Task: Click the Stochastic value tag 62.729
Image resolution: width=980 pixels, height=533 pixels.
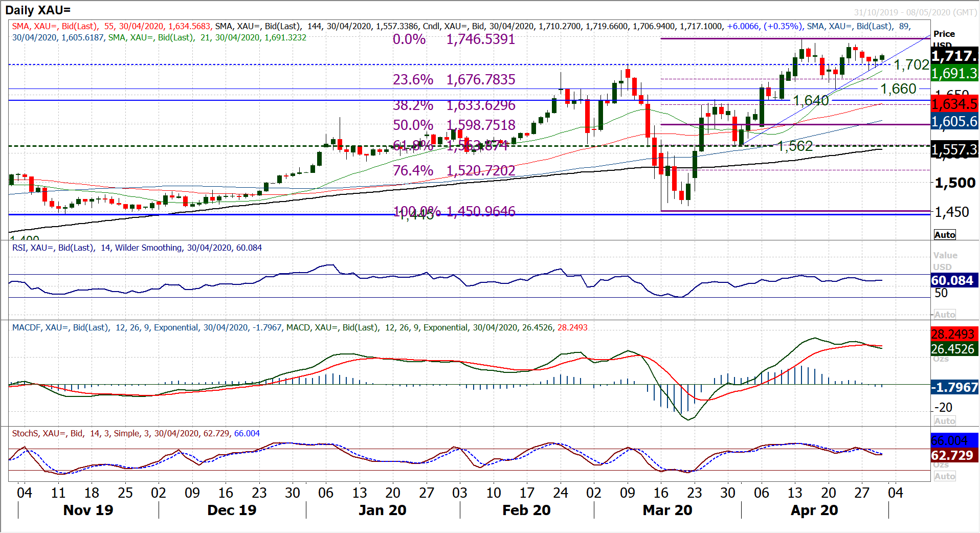Action: click(x=954, y=456)
